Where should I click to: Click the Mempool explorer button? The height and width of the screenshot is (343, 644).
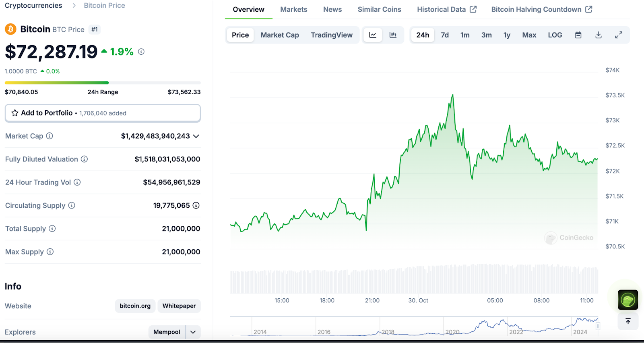[167, 332]
